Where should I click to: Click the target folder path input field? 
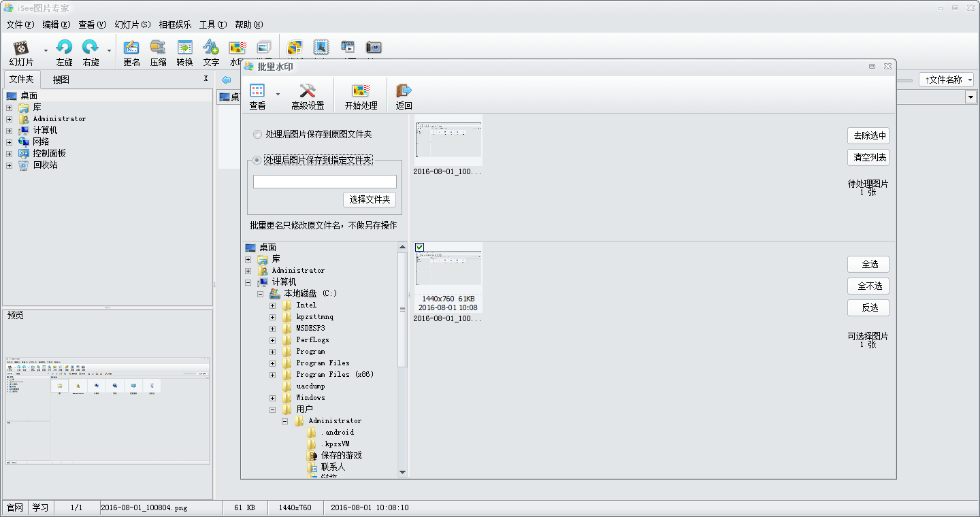325,182
